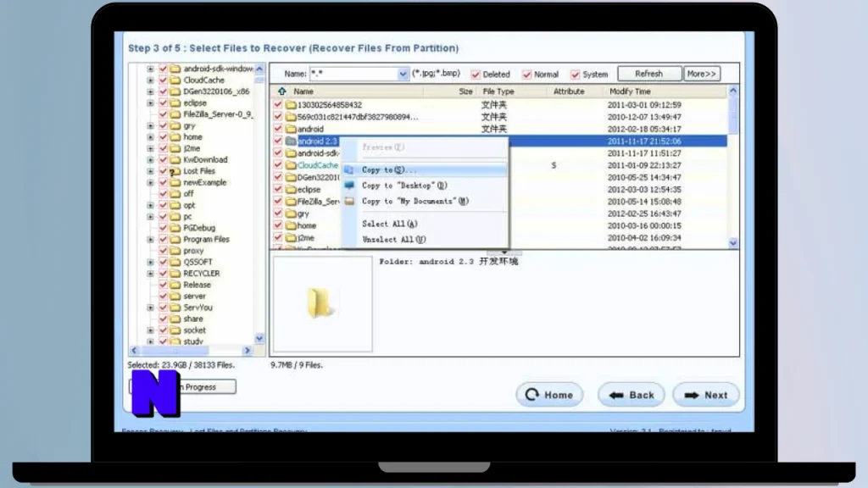Click the eclipse folder icon in the file list
Image resolution: width=868 pixels, height=488 pixels.
click(292, 189)
